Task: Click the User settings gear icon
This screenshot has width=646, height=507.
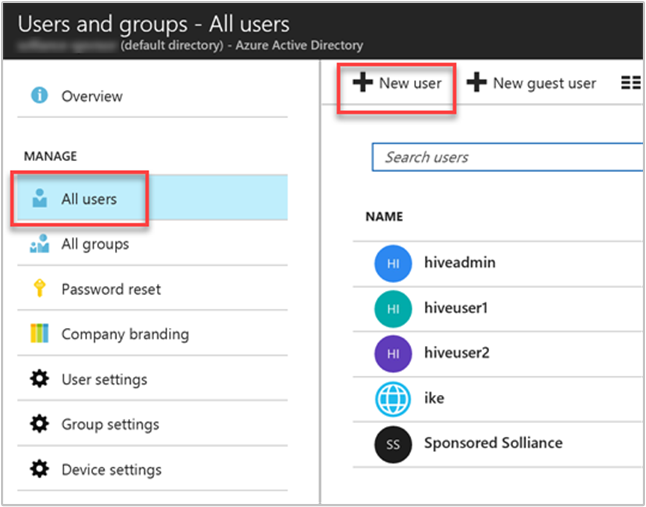Action: pyautogui.click(x=40, y=379)
